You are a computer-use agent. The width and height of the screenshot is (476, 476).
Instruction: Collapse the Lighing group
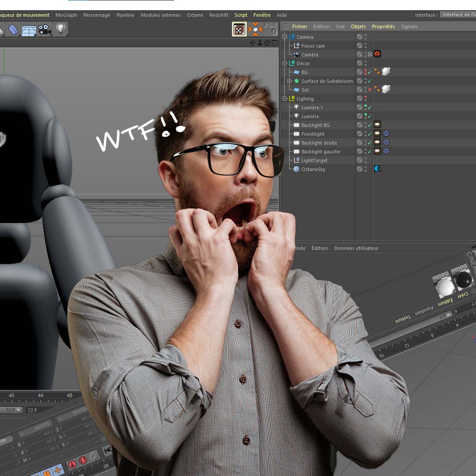click(x=285, y=98)
